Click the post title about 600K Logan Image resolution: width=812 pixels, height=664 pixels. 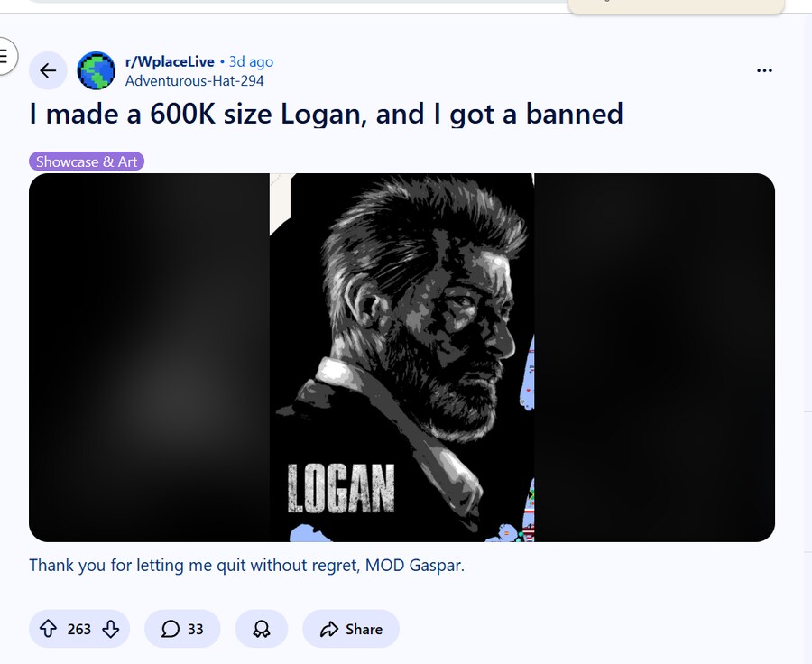point(327,114)
